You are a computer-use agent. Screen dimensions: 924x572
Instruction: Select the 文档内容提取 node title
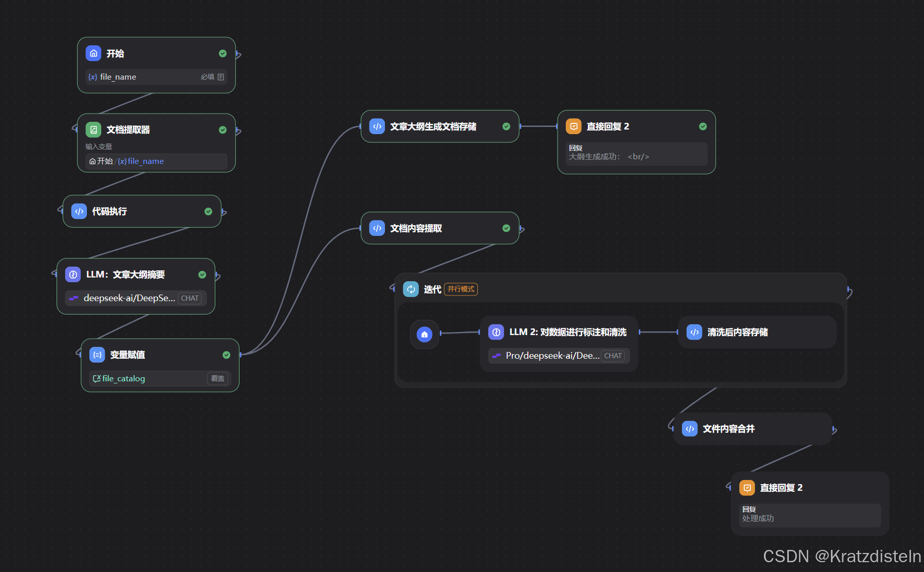pos(416,228)
